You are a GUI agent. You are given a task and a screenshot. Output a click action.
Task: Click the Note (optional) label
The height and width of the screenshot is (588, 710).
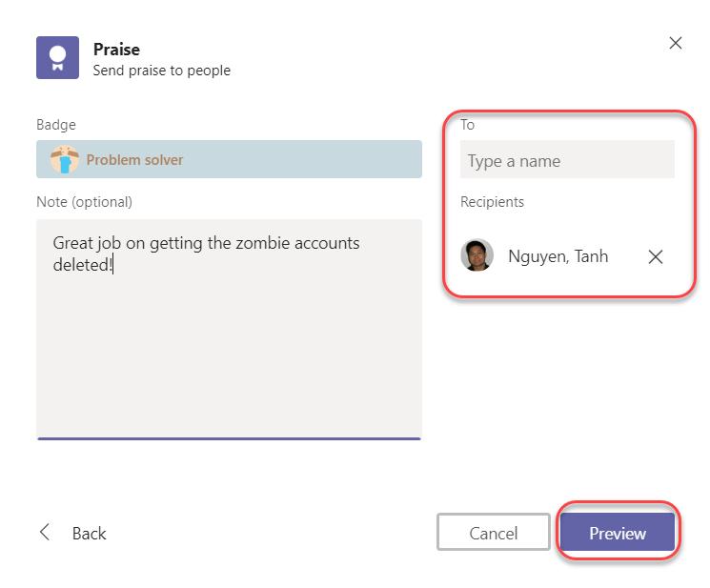84,202
